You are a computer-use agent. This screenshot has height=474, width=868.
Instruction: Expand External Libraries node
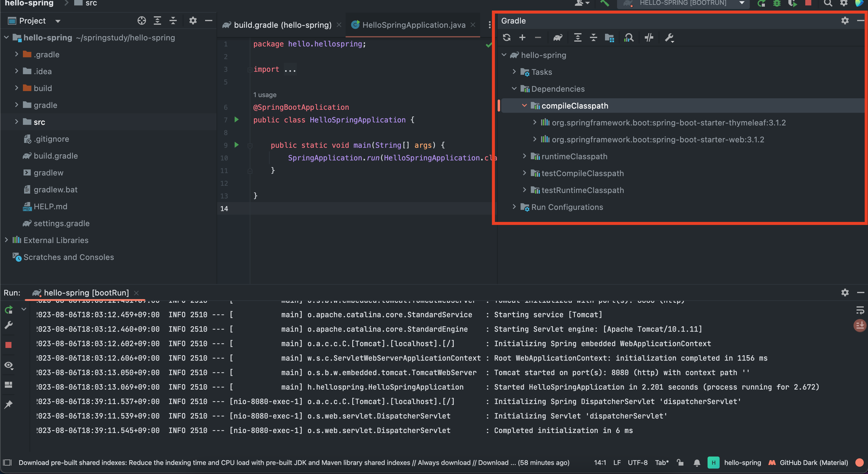point(6,239)
